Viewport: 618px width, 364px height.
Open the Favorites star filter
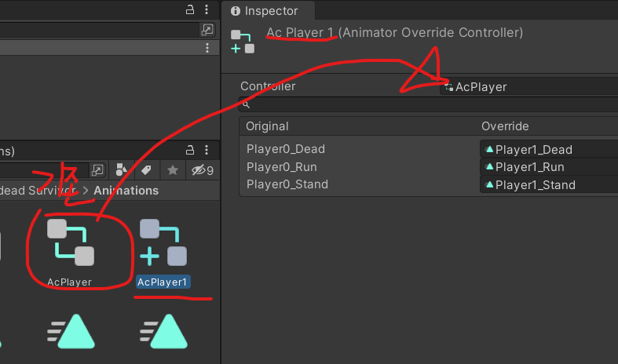[x=173, y=170]
